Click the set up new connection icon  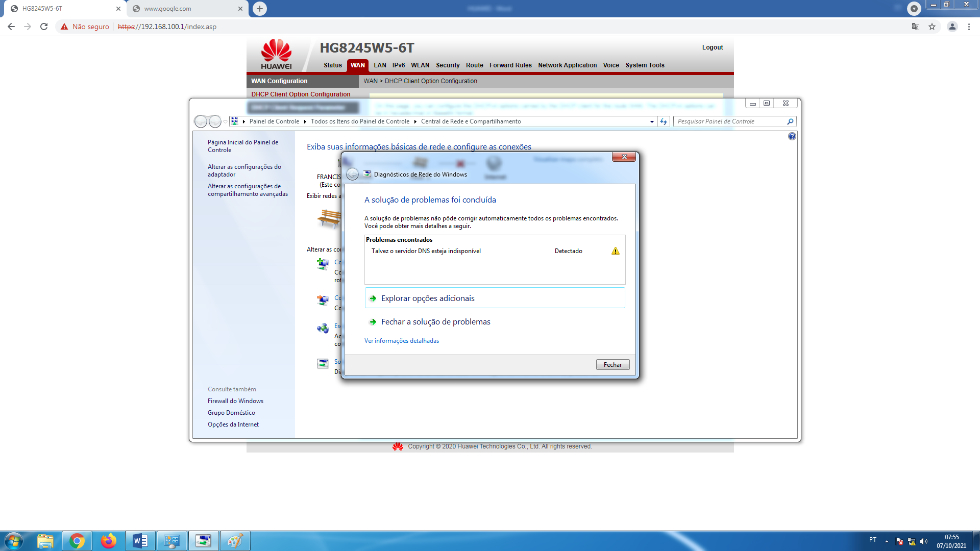click(323, 264)
